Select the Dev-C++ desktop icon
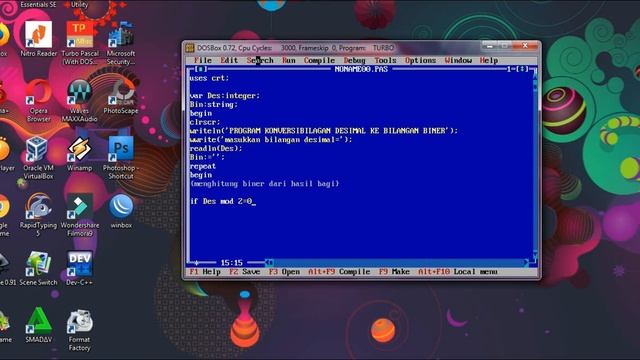Viewport: 640px width, 360px height. (x=80, y=268)
